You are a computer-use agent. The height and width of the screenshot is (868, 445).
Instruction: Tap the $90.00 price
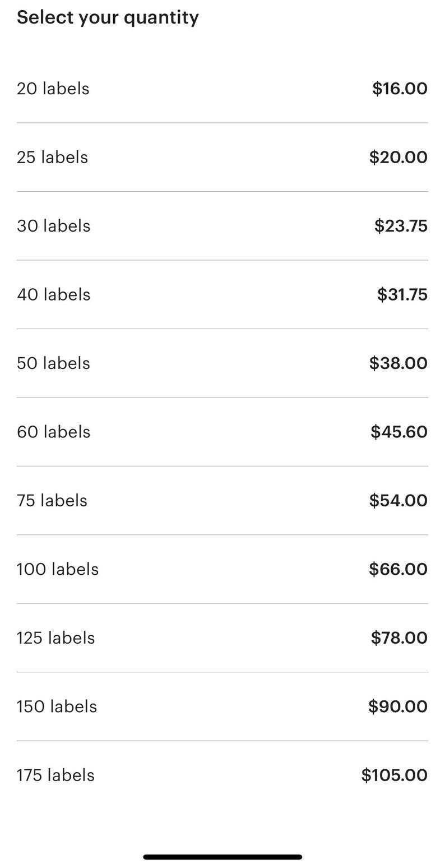pos(398,707)
